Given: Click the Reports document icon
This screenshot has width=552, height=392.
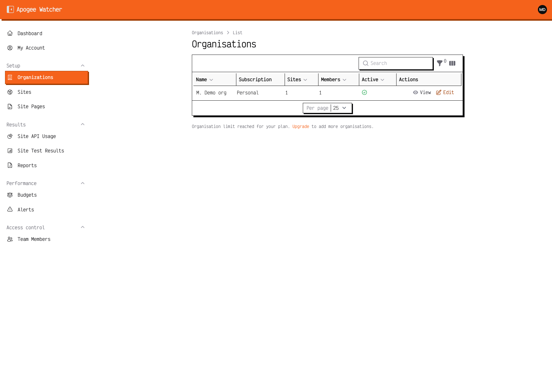Looking at the screenshot, I should 10,165.
